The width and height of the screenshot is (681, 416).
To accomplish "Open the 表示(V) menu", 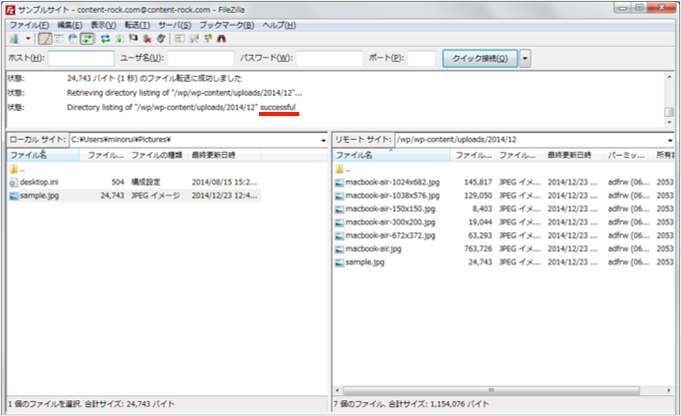I will tap(103, 25).
